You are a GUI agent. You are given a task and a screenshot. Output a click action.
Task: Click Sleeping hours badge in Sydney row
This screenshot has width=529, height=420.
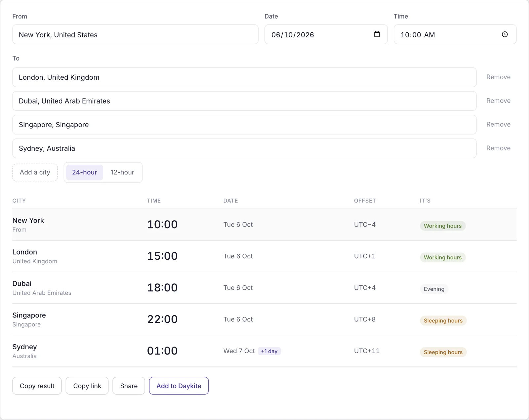coord(443,352)
